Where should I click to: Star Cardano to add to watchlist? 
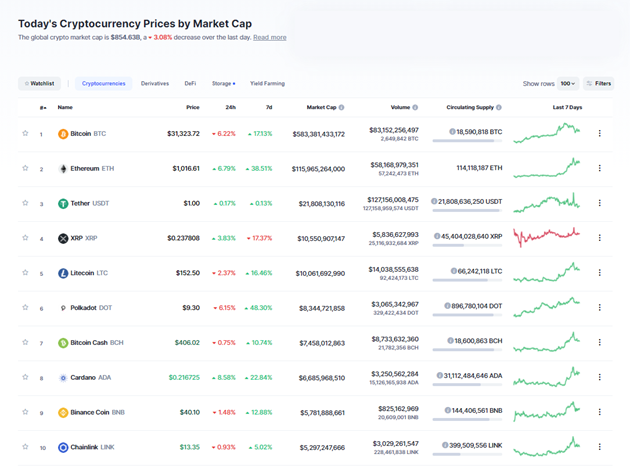(x=25, y=377)
